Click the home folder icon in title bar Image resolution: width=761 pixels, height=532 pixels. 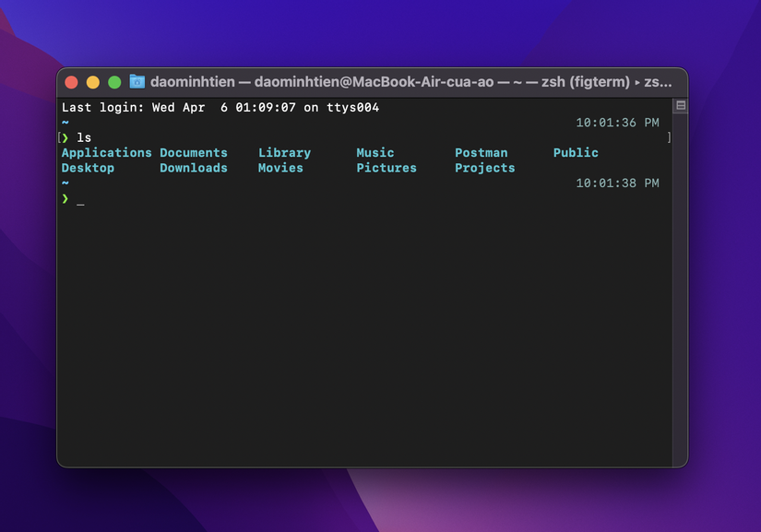pos(137,81)
